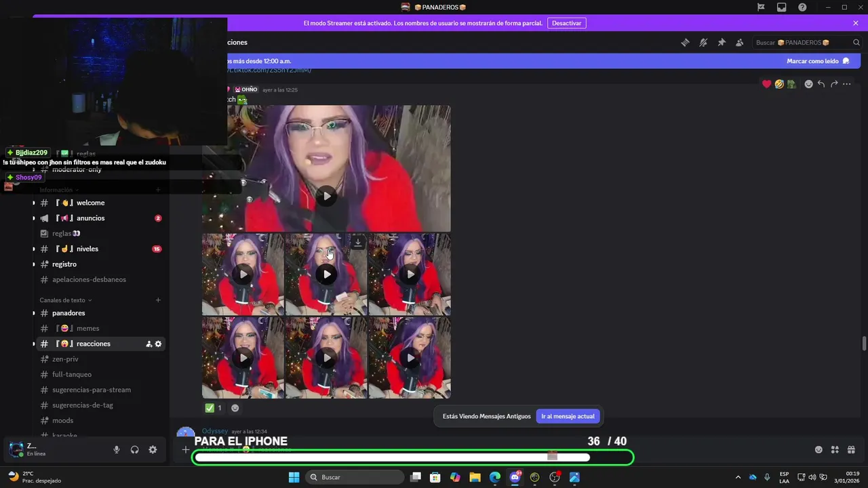Toggle the member list panel

click(740, 42)
